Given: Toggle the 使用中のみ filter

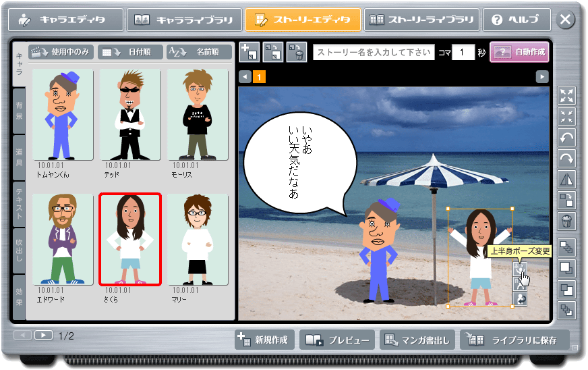Looking at the screenshot, I should point(61,52).
